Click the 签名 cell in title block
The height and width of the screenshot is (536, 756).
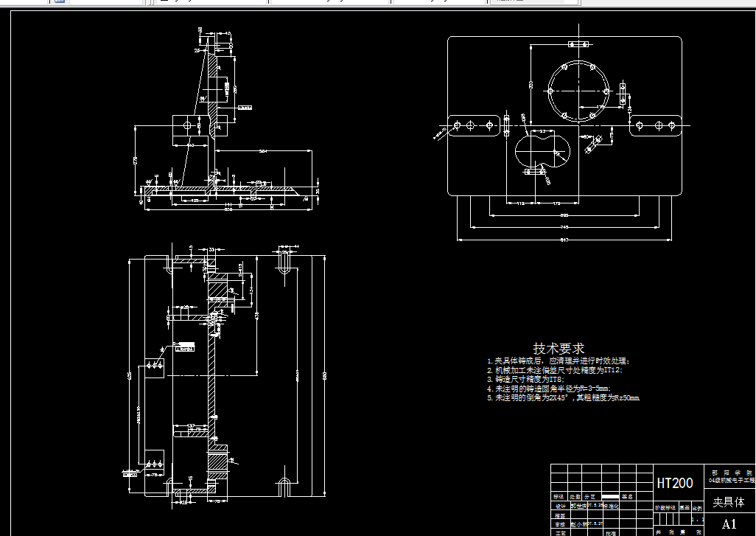tap(627, 496)
